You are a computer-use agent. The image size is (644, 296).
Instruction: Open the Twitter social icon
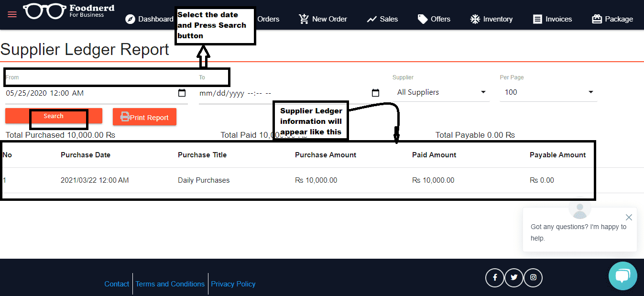[514, 277]
